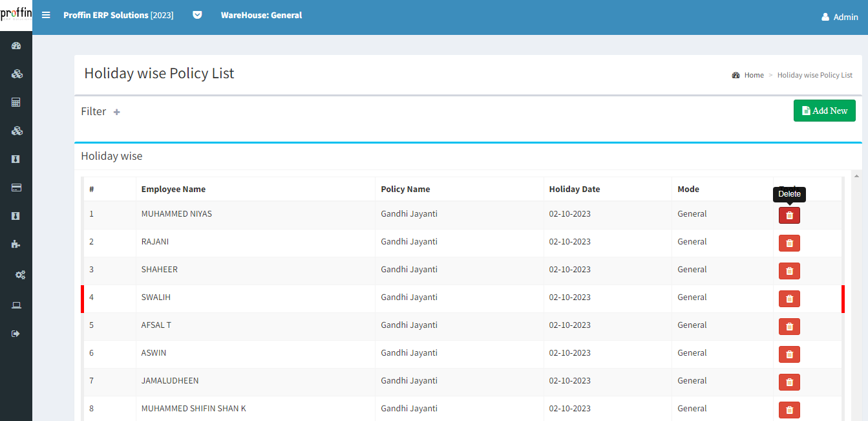Open the dashboard gauge icon in sidebar
868x421 pixels.
(x=16, y=45)
